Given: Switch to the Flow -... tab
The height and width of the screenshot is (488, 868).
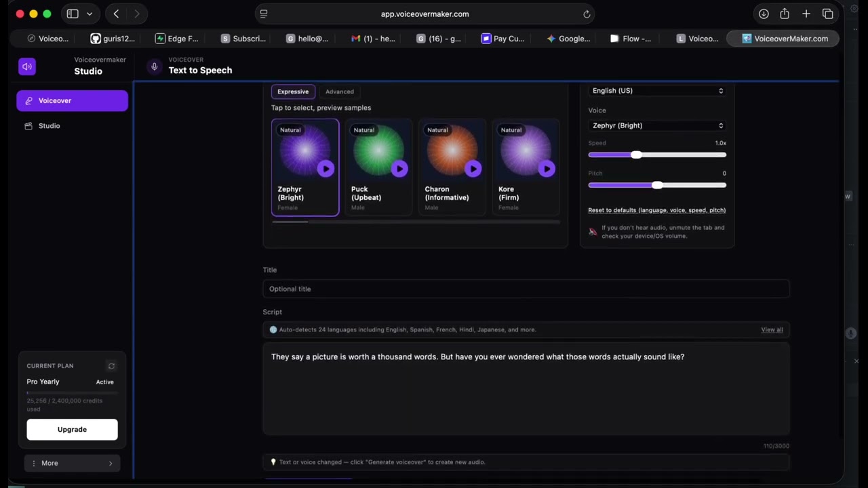Looking at the screenshot, I should [x=631, y=39].
